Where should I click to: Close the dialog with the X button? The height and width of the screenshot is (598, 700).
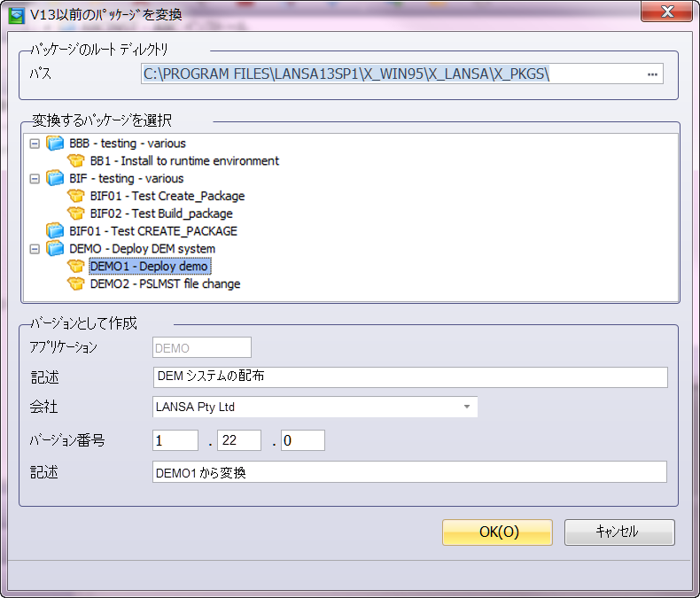(667, 12)
